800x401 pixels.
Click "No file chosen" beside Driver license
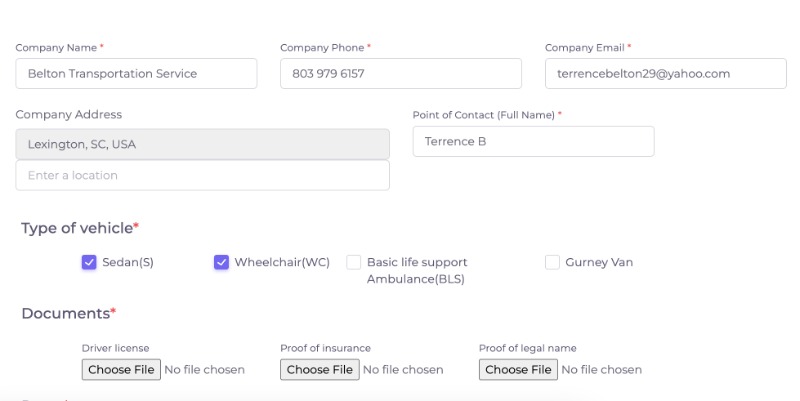click(205, 369)
